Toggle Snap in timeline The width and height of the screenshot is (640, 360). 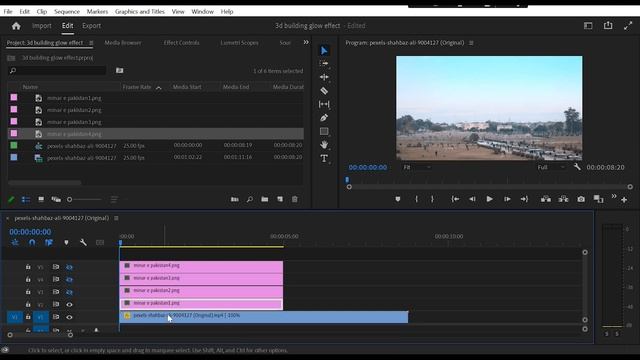[x=32, y=242]
